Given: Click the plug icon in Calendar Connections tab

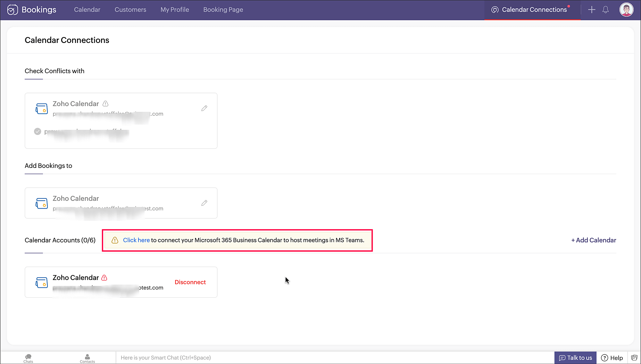Looking at the screenshot, I should click(x=495, y=10).
